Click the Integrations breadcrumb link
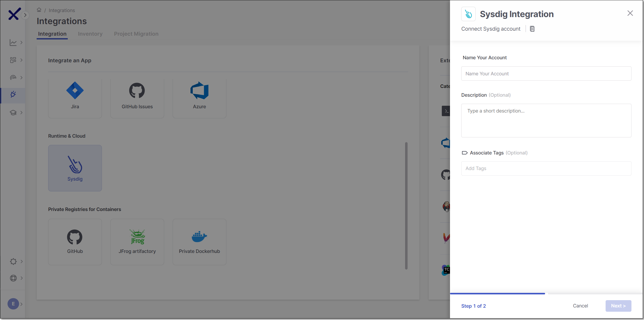644x320 pixels. pos(62,10)
